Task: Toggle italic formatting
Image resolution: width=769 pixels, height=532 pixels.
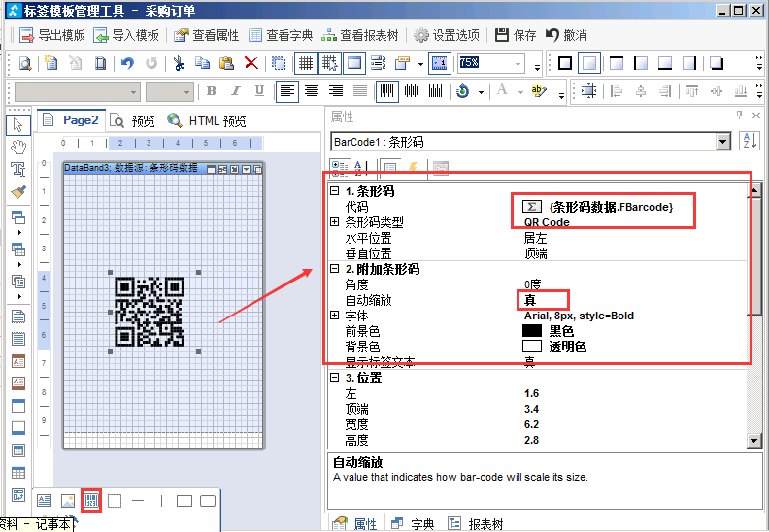Action: [235, 91]
